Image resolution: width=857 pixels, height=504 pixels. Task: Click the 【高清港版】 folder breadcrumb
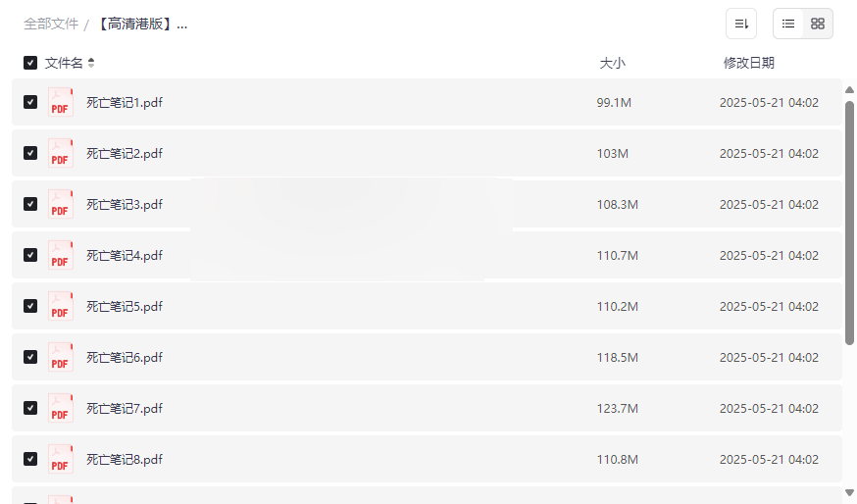click(x=142, y=24)
